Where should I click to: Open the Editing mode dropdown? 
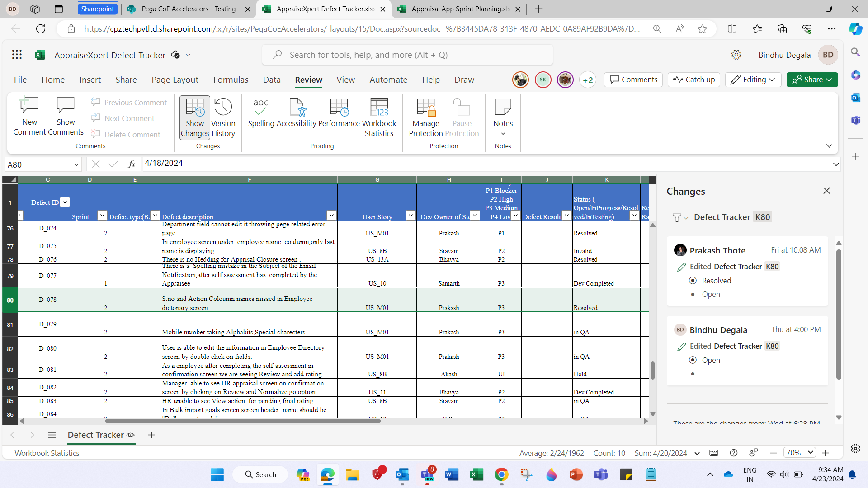(x=753, y=80)
